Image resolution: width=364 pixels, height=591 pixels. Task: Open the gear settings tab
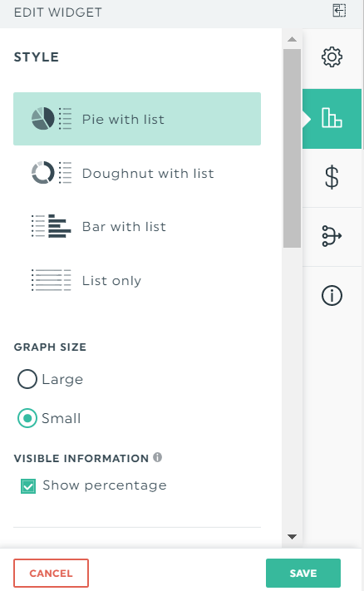(x=332, y=57)
